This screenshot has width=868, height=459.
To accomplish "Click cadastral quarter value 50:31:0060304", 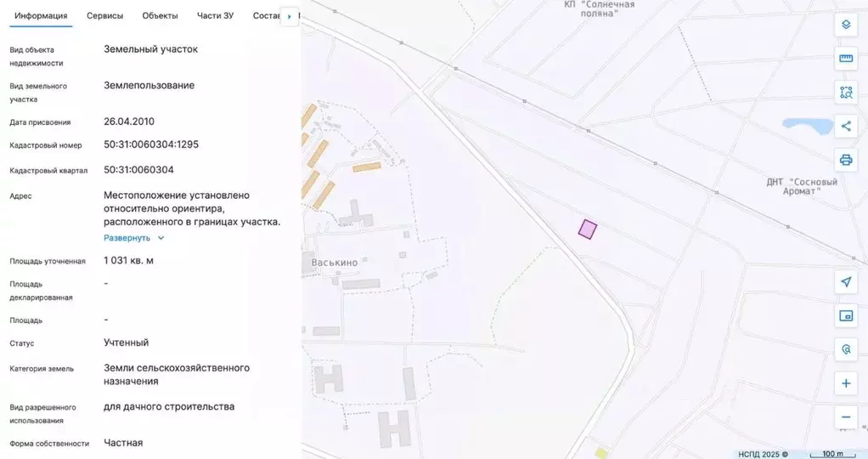I will click(x=138, y=170).
